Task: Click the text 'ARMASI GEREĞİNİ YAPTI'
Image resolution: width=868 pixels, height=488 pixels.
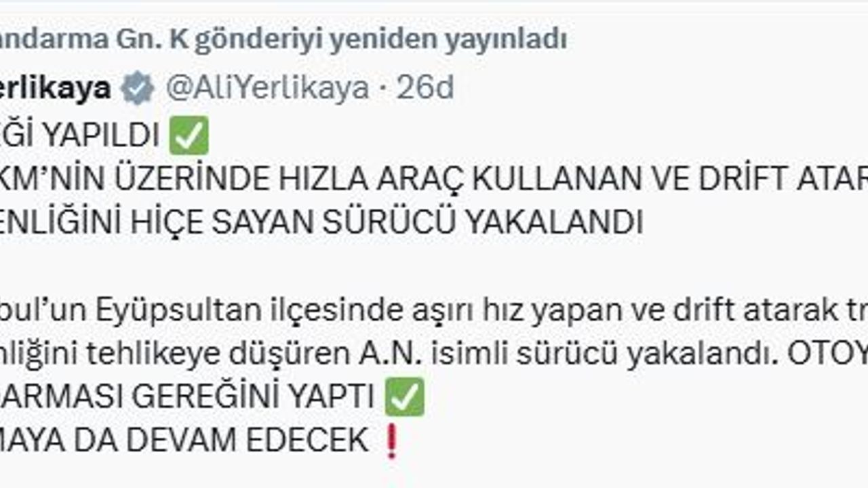Action: pos(187,398)
